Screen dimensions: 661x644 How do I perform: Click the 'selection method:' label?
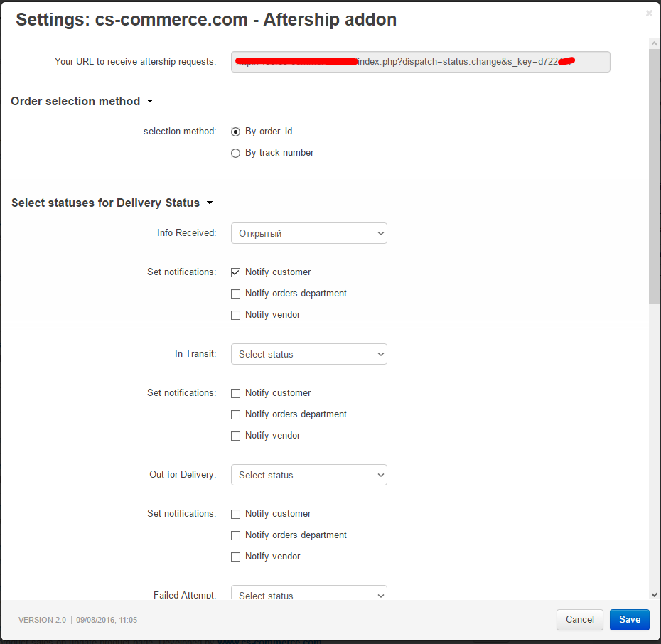180,131
